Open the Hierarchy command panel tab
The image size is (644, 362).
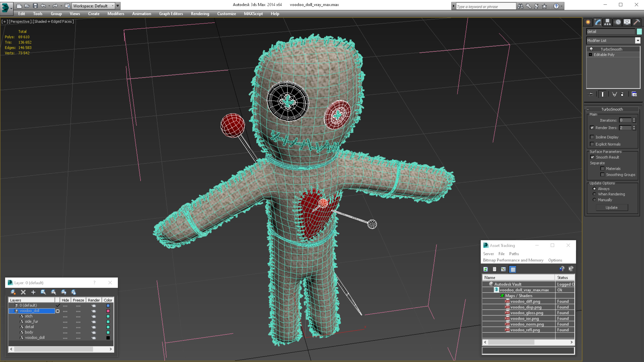pos(608,22)
